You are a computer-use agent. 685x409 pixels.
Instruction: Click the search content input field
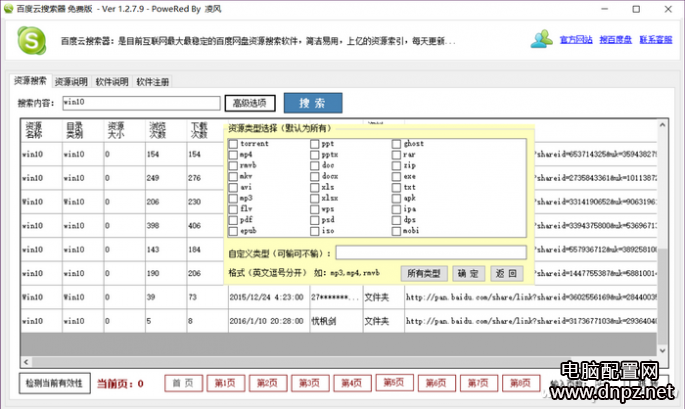tap(141, 103)
